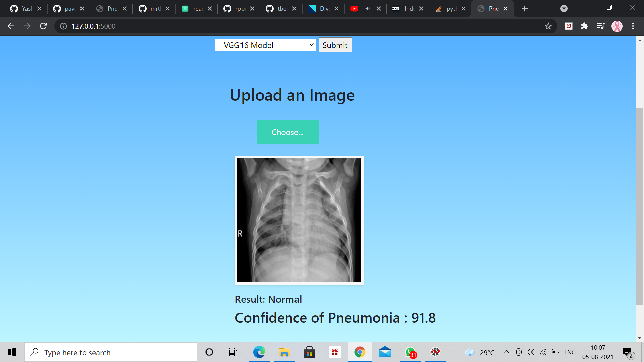
Task: Open the media controls icon in toolbar
Action: (600, 26)
